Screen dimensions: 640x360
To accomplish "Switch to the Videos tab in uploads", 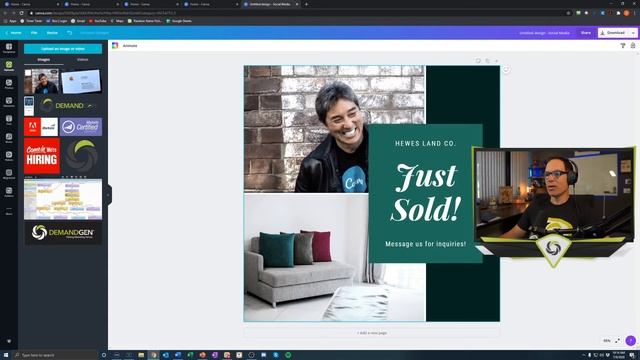I will pyautogui.click(x=82, y=60).
